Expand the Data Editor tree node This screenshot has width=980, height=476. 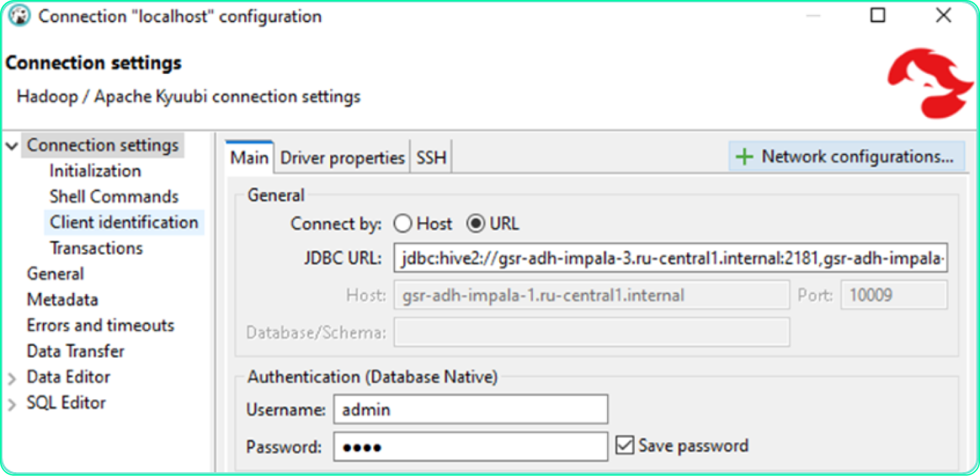[x=12, y=378]
